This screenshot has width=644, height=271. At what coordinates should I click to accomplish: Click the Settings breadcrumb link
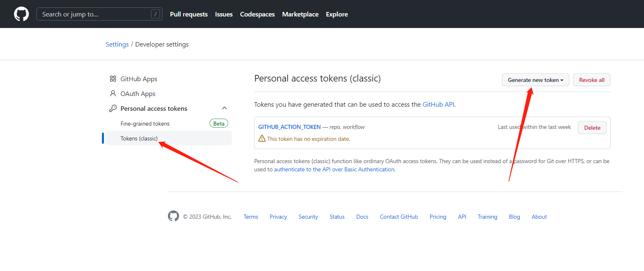(x=117, y=44)
